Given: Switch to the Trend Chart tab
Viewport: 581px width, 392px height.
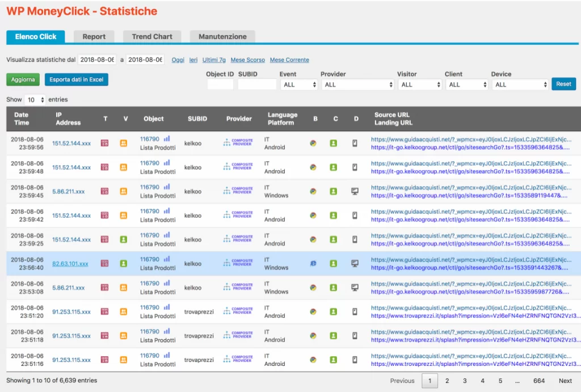Looking at the screenshot, I should [152, 36].
